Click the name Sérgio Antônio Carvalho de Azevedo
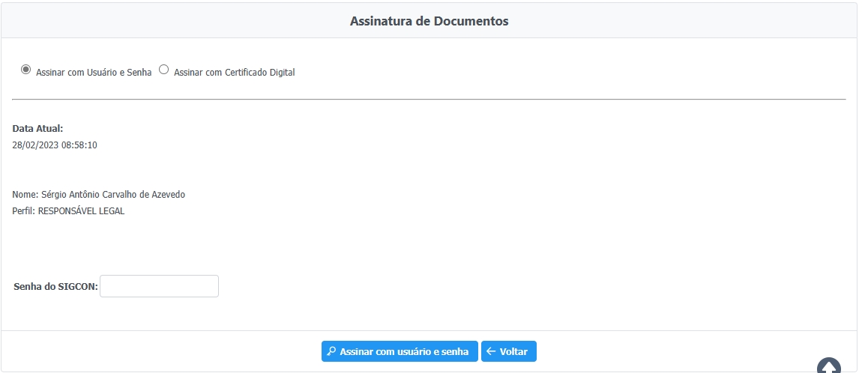 [x=112, y=195]
